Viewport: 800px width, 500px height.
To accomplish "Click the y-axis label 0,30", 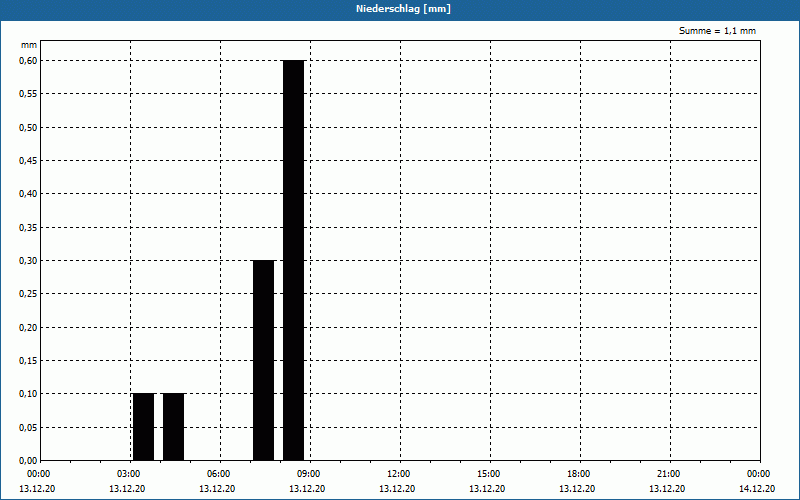I will point(28,261).
